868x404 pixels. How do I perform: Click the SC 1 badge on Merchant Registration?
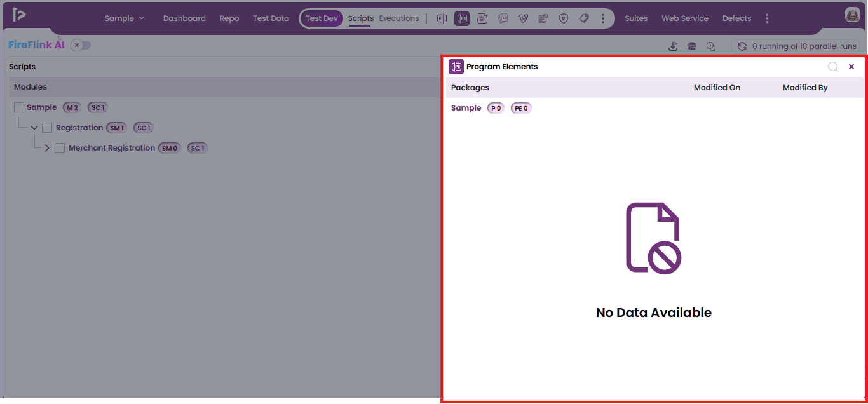pyautogui.click(x=197, y=148)
